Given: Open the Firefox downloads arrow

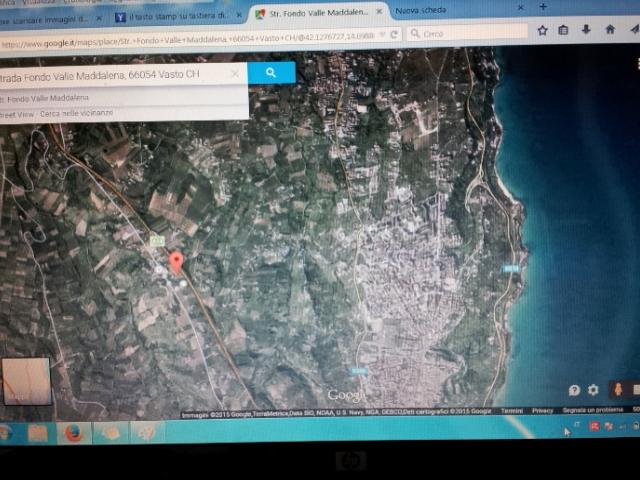Looking at the screenshot, I should click(x=586, y=30).
